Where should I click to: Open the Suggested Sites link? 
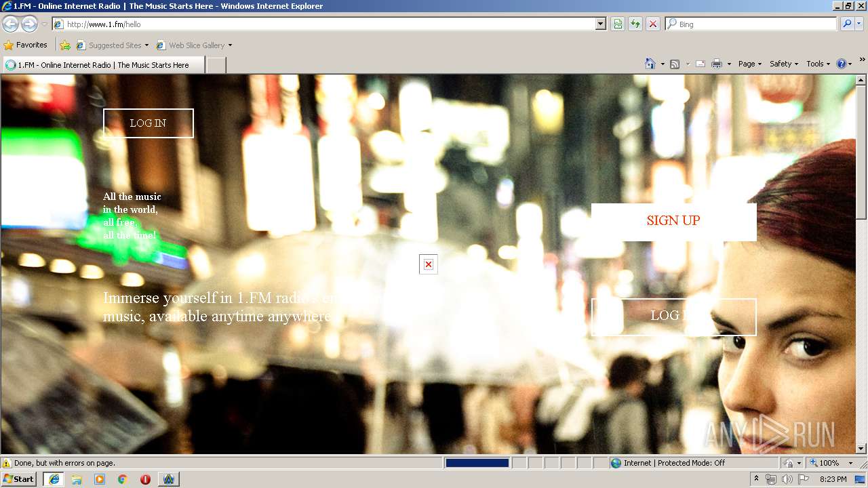[x=112, y=45]
